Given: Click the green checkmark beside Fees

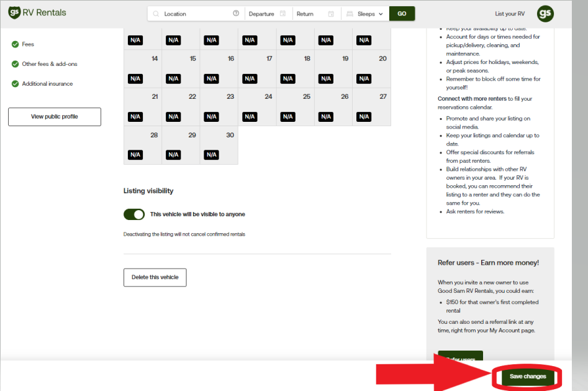Looking at the screenshot, I should [15, 44].
